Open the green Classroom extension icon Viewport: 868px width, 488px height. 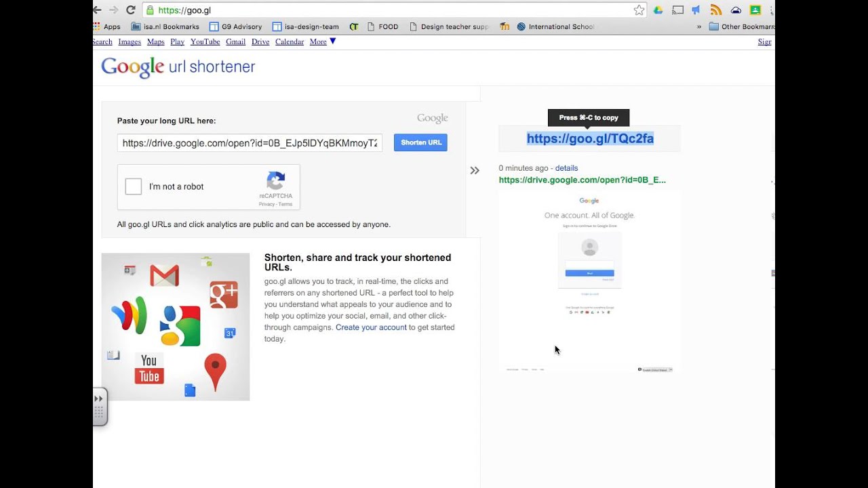(x=755, y=10)
